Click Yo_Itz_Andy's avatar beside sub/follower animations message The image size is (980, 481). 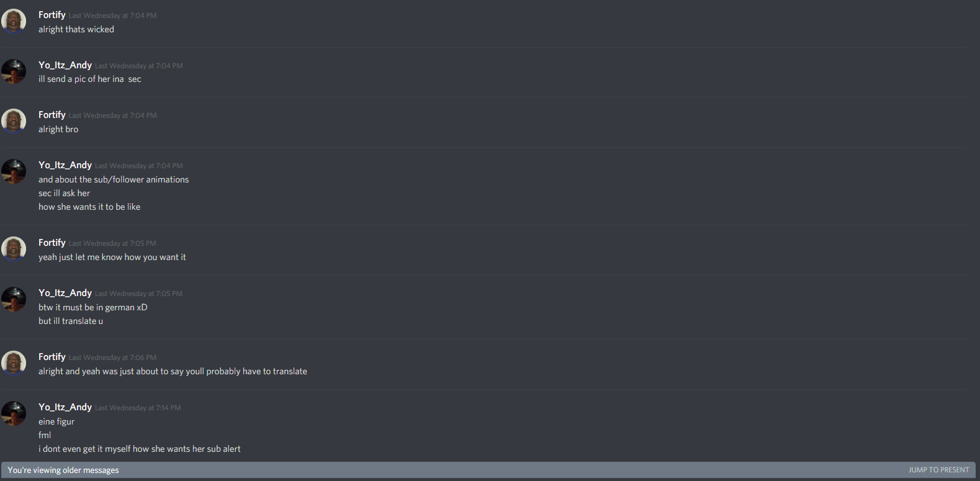(x=14, y=171)
